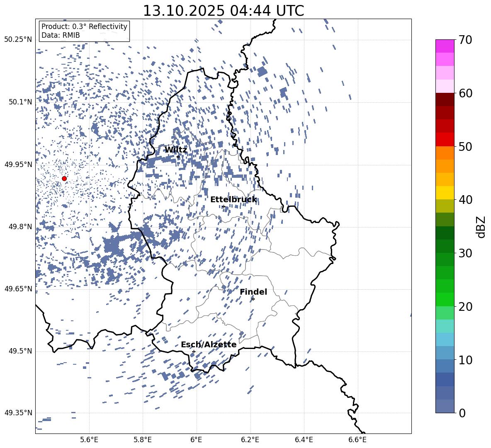Click the Product: 0.3° Reflectivity text
Image resolution: width=491 pixels, height=448 pixels.
[x=84, y=27]
